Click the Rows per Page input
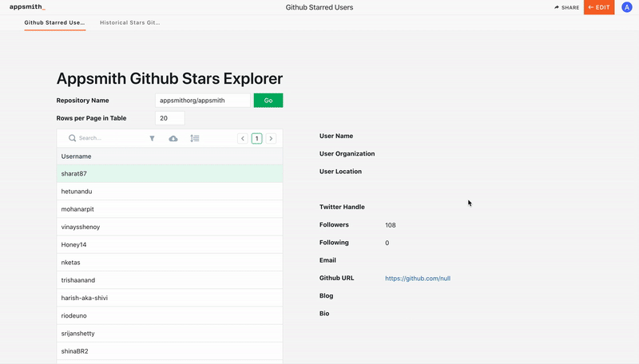This screenshot has width=639, height=364. (170, 118)
